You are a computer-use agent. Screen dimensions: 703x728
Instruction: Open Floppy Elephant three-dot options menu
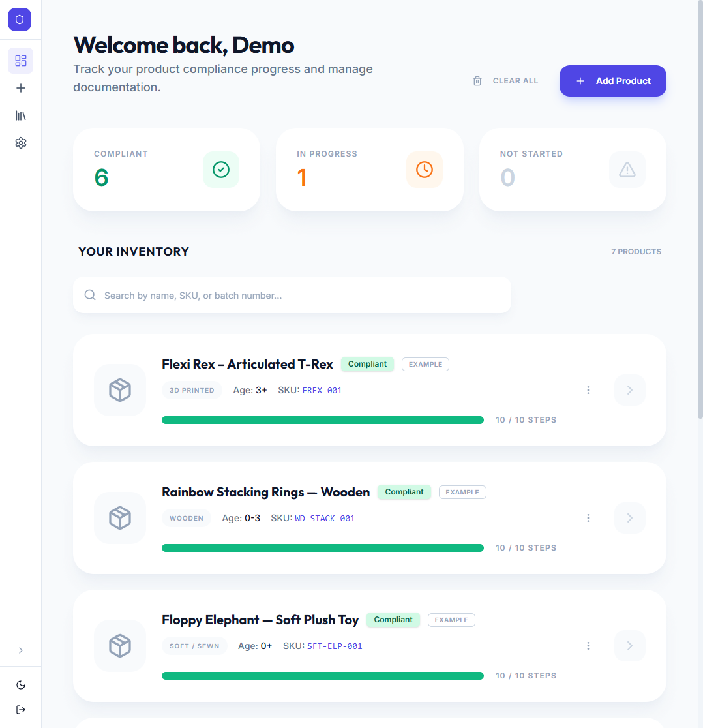pyautogui.click(x=588, y=646)
